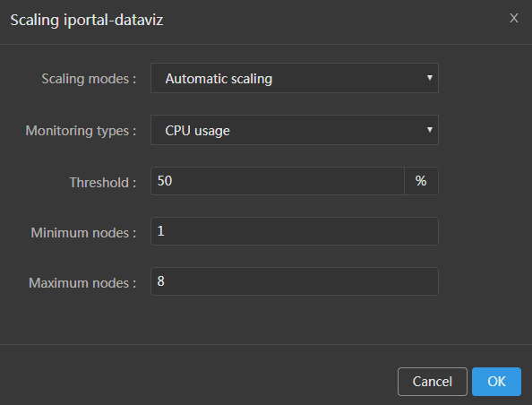The width and height of the screenshot is (532, 405).
Task: Click the Threshold label
Action: [x=103, y=183]
